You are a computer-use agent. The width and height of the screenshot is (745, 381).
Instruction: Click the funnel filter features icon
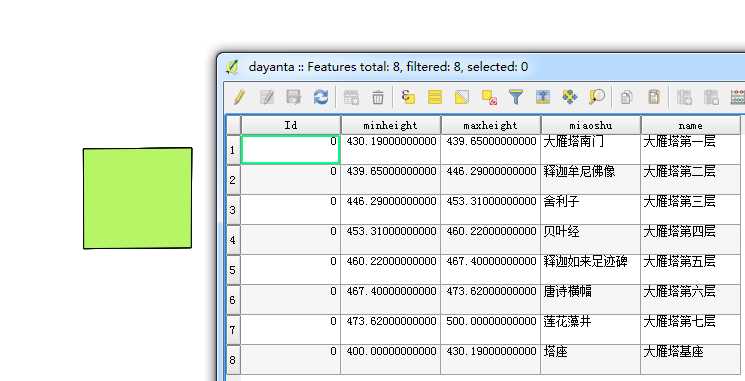point(516,97)
